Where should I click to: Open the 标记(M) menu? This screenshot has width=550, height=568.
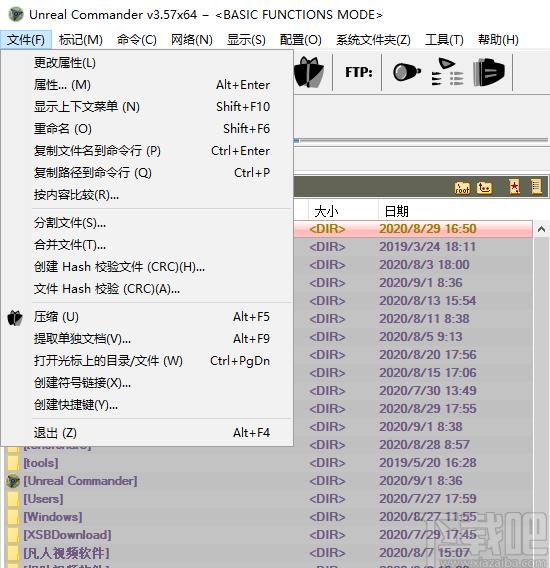click(81, 39)
